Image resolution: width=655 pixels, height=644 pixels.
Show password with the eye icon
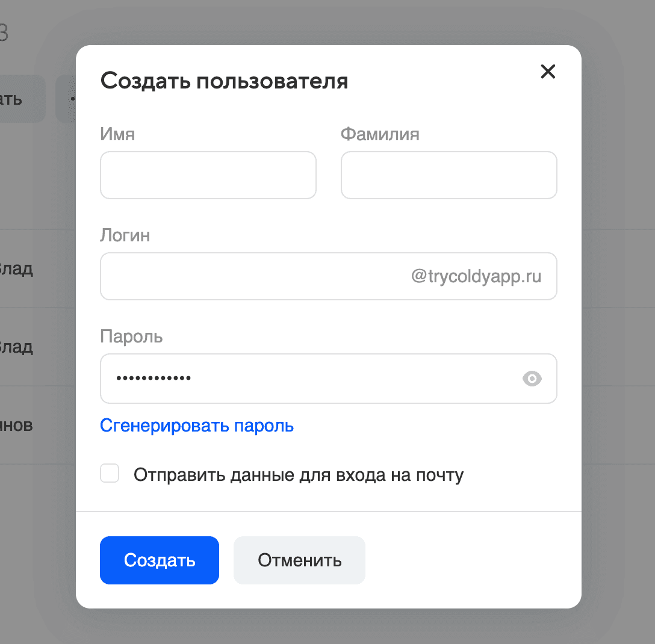click(532, 379)
